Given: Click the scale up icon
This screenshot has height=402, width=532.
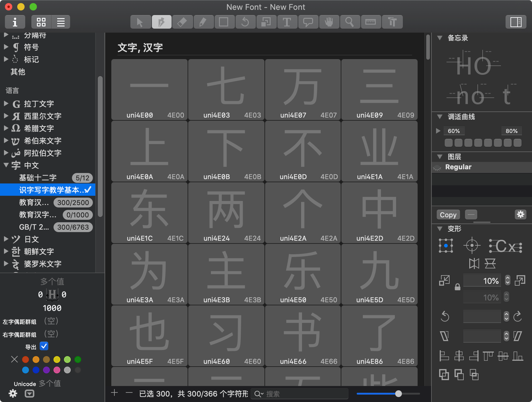Looking at the screenshot, I should coord(520,280).
